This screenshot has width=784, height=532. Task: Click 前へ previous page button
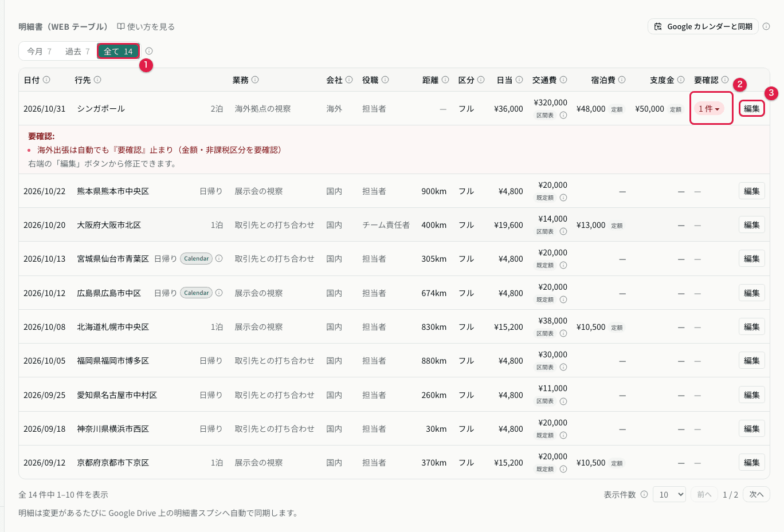[704, 494]
